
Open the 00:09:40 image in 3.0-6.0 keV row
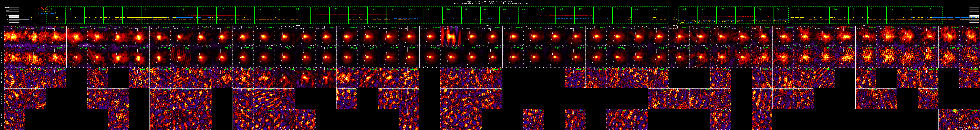pos(77,37)
